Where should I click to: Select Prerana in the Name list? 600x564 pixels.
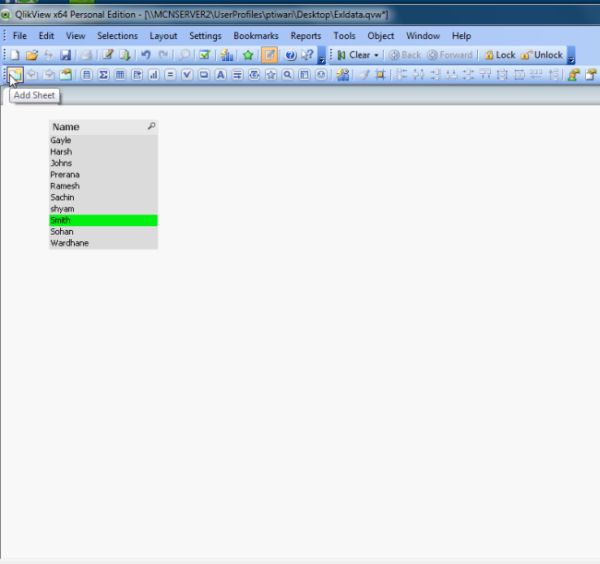click(103, 174)
